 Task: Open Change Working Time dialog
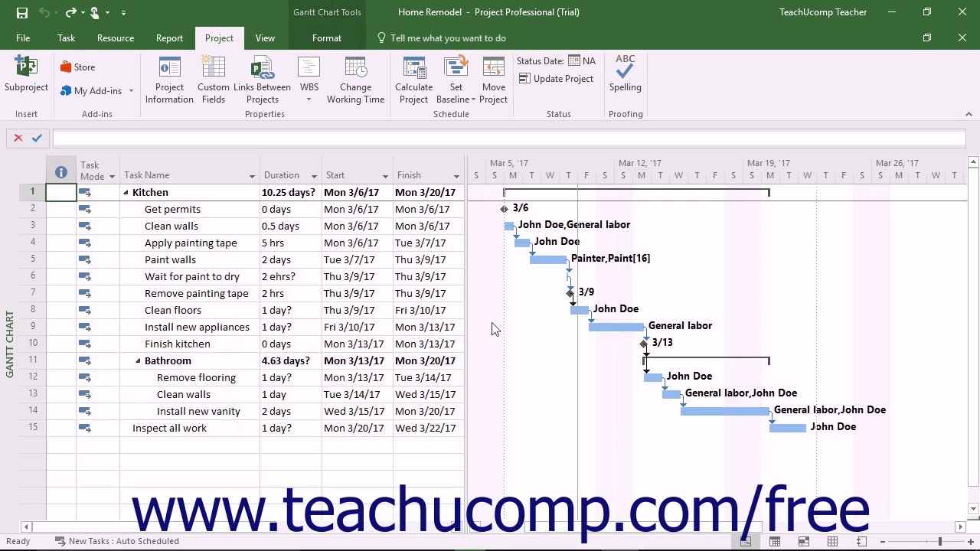pyautogui.click(x=355, y=80)
